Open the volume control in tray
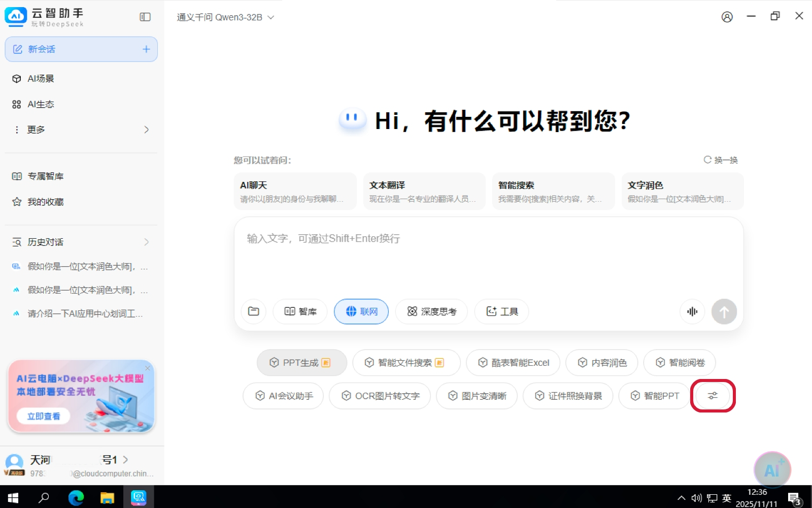The height and width of the screenshot is (508, 812). [697, 498]
